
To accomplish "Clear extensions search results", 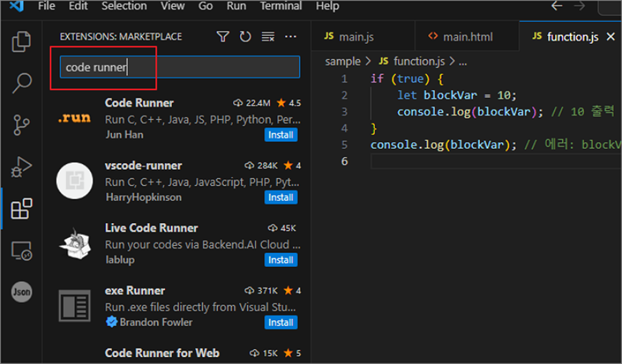I will point(268,37).
